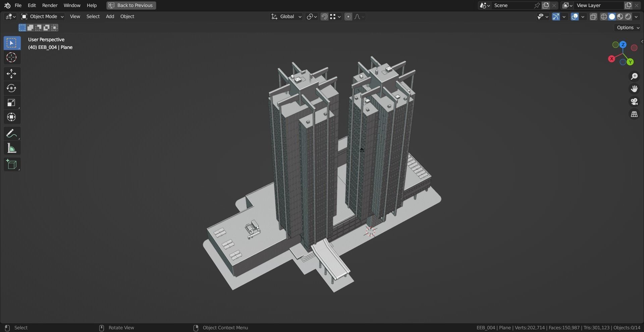Open the pivot point dropdown
This screenshot has height=332, width=644.
(312, 16)
